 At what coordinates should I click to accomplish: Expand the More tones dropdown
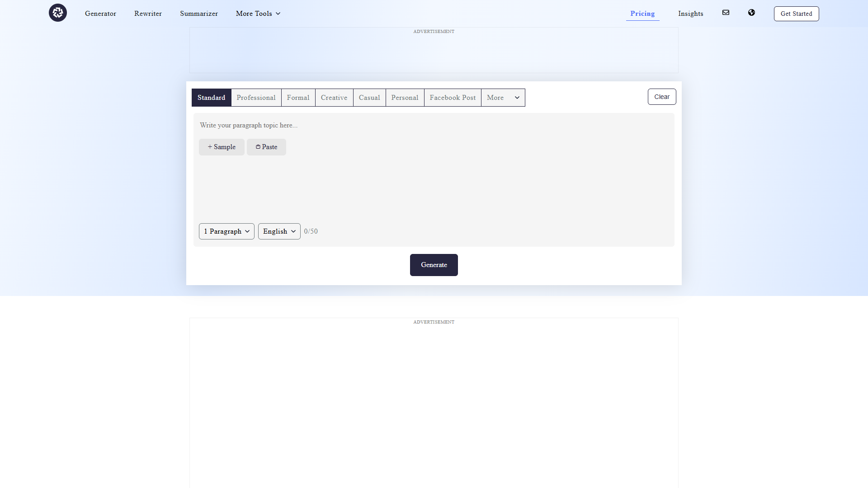click(503, 98)
